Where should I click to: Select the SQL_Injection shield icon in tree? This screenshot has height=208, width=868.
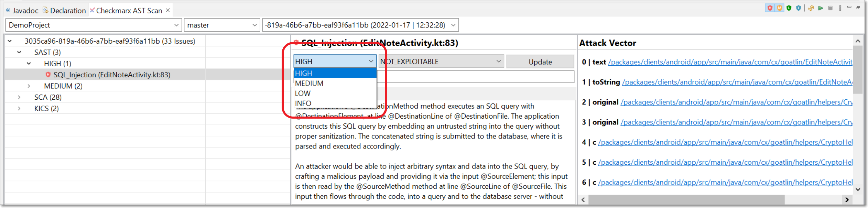point(48,75)
